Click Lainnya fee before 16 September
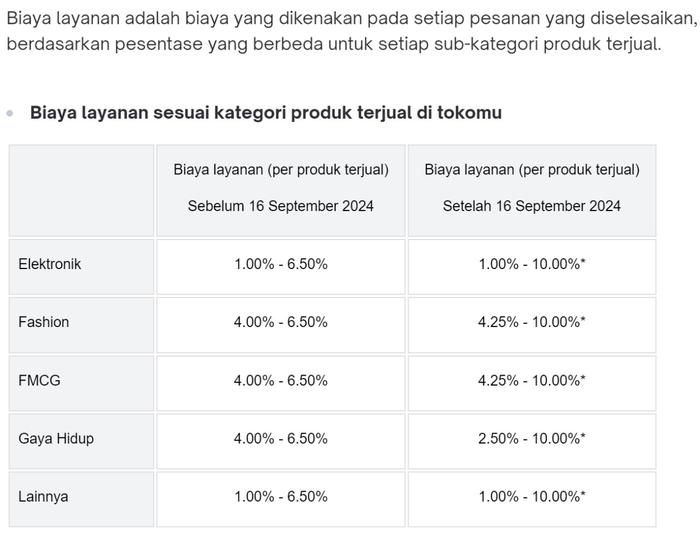 [281, 497]
